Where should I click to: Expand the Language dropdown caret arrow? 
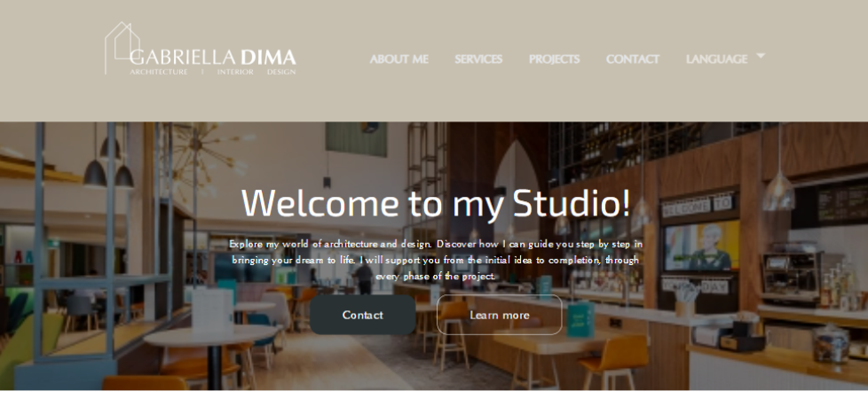[x=761, y=55]
